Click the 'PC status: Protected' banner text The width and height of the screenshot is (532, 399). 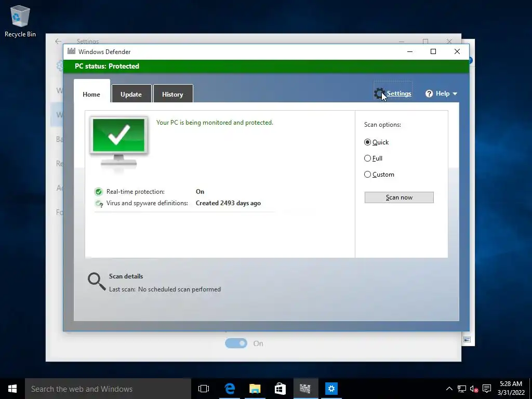coord(107,66)
